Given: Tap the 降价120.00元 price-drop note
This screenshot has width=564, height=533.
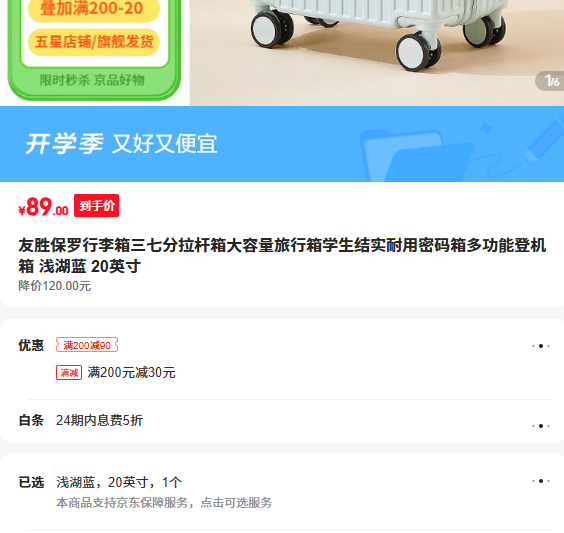Looking at the screenshot, I should (x=55, y=286).
